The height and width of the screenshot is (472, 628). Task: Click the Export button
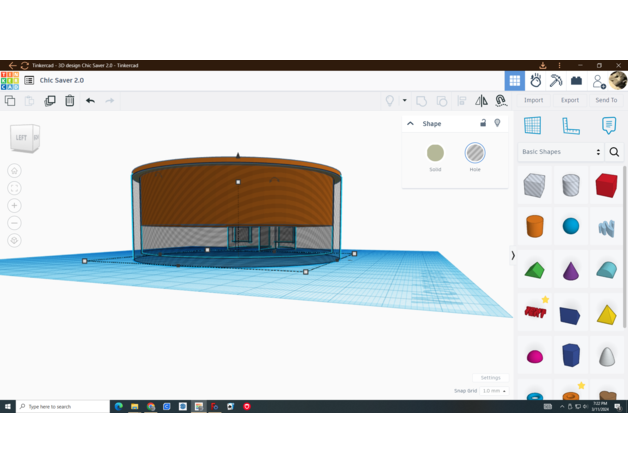click(x=570, y=100)
